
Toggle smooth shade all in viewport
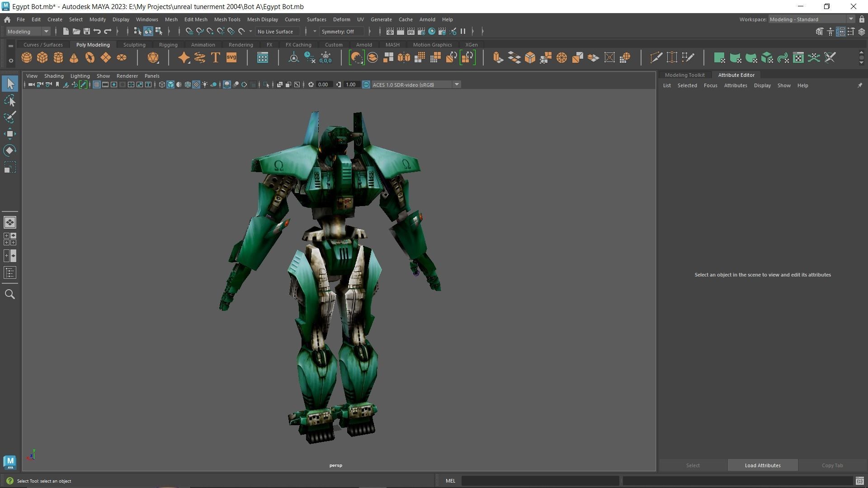170,84
